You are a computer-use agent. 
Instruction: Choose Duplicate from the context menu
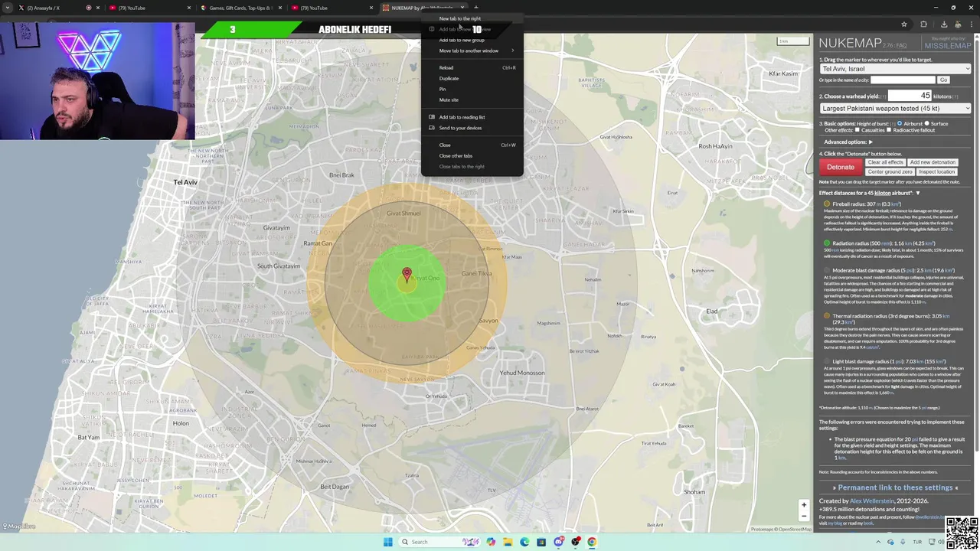[x=472, y=78]
